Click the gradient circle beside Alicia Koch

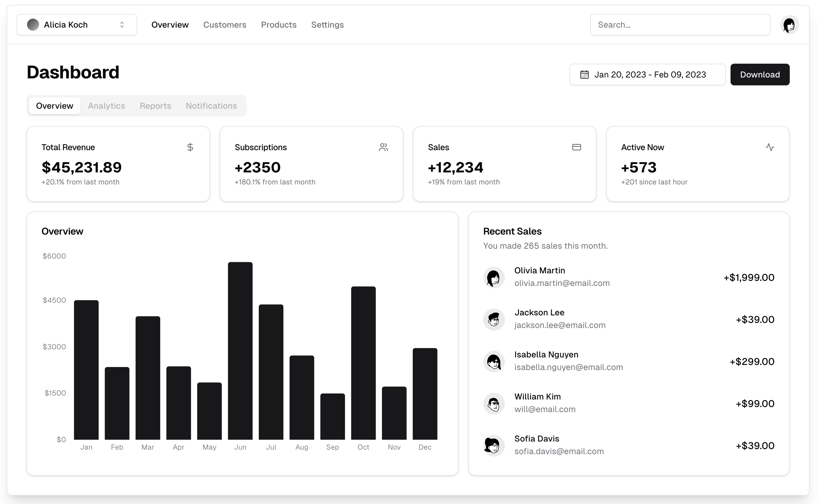pos(33,25)
